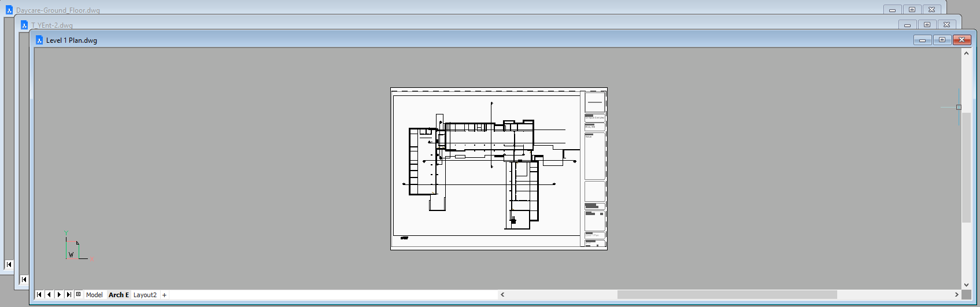Screen dimensions: 980x307
Task: Click the UCS axis icon in the viewport
Action: pyautogui.click(x=72, y=249)
